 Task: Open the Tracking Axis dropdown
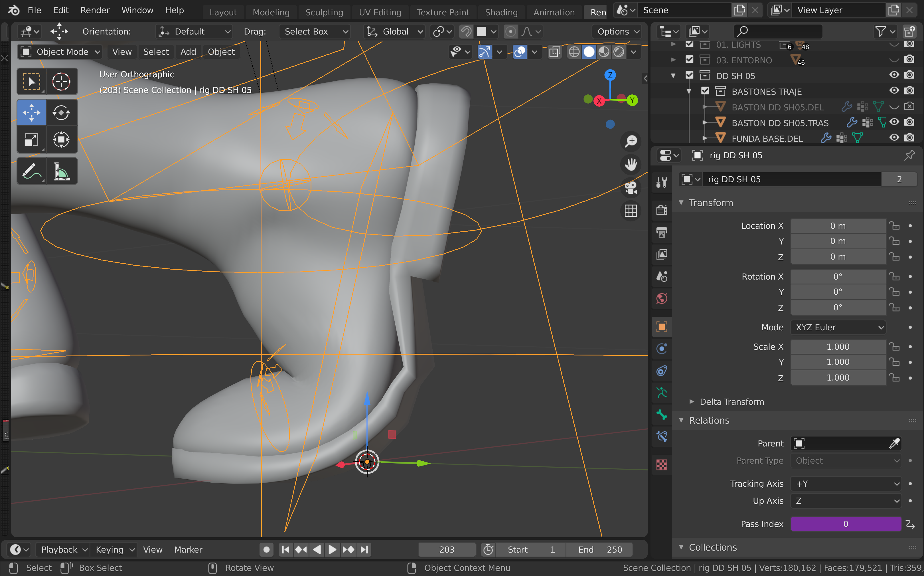[x=846, y=484]
